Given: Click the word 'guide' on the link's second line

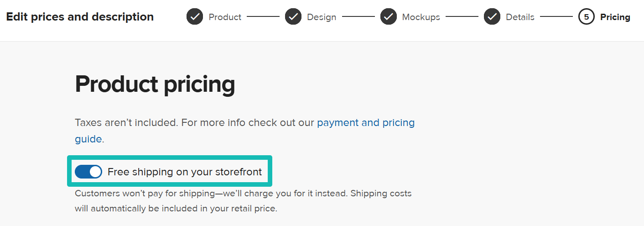Looking at the screenshot, I should coord(88,139).
